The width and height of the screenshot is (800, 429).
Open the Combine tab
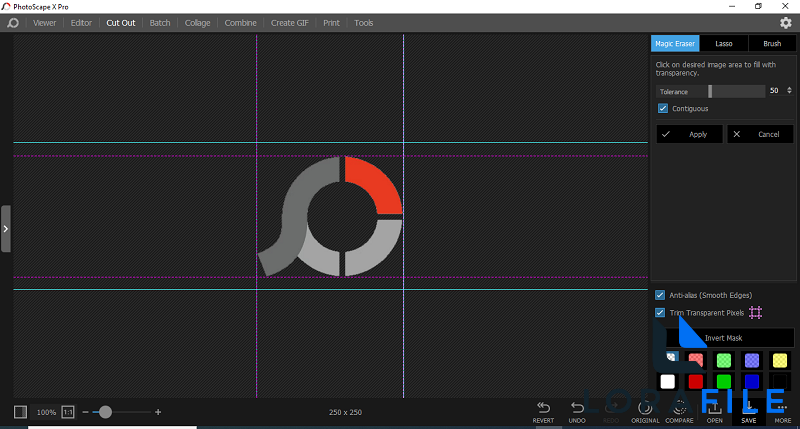pyautogui.click(x=240, y=23)
